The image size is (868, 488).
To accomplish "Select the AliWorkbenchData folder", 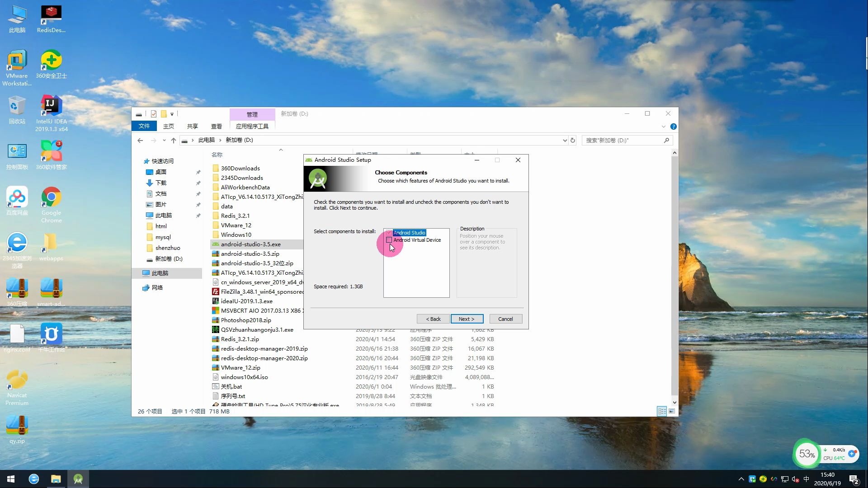I will (245, 188).
